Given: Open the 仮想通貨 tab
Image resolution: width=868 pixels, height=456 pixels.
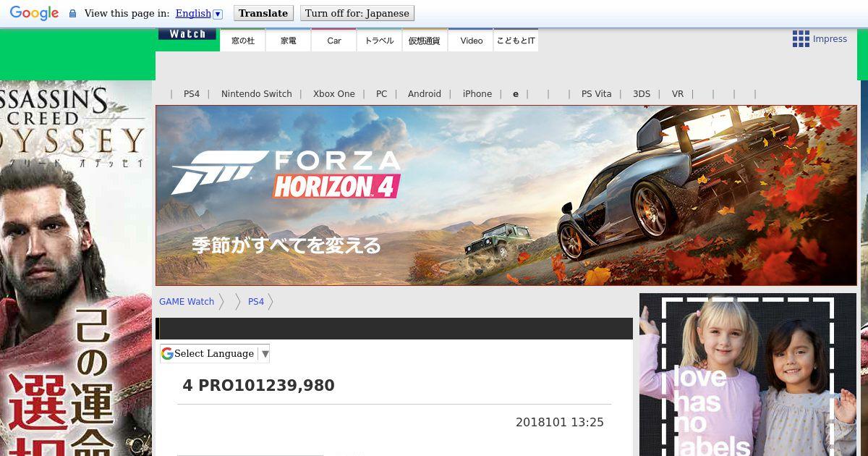Looking at the screenshot, I should pyautogui.click(x=425, y=41).
